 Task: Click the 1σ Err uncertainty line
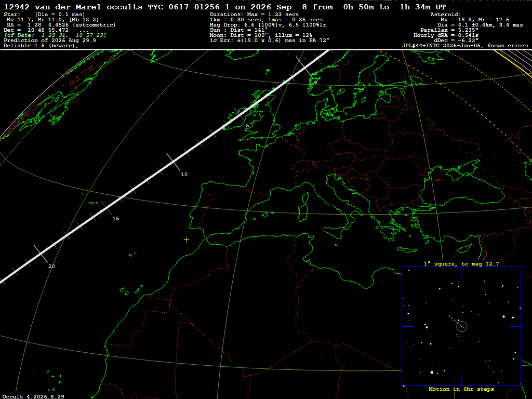(x=270, y=41)
